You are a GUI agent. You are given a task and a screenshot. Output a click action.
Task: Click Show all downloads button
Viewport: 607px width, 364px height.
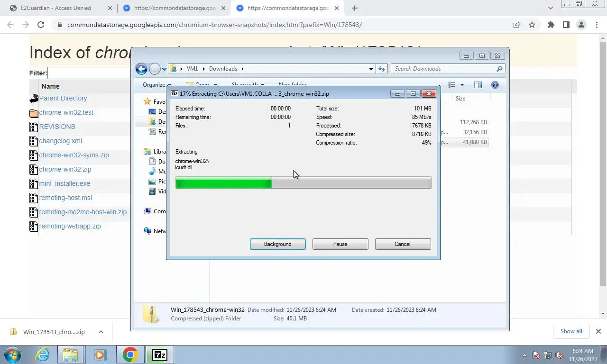571,331
